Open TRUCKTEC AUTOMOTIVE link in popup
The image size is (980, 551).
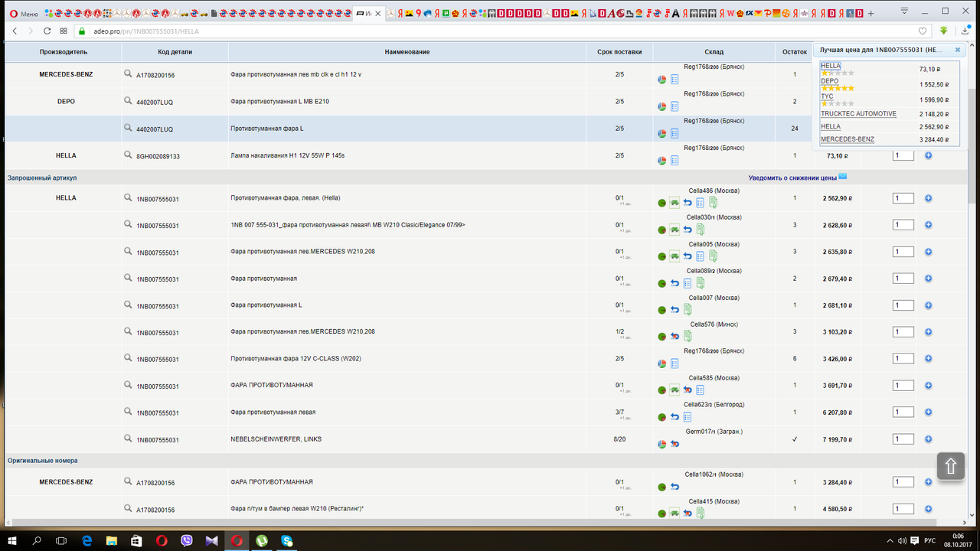pos(858,114)
